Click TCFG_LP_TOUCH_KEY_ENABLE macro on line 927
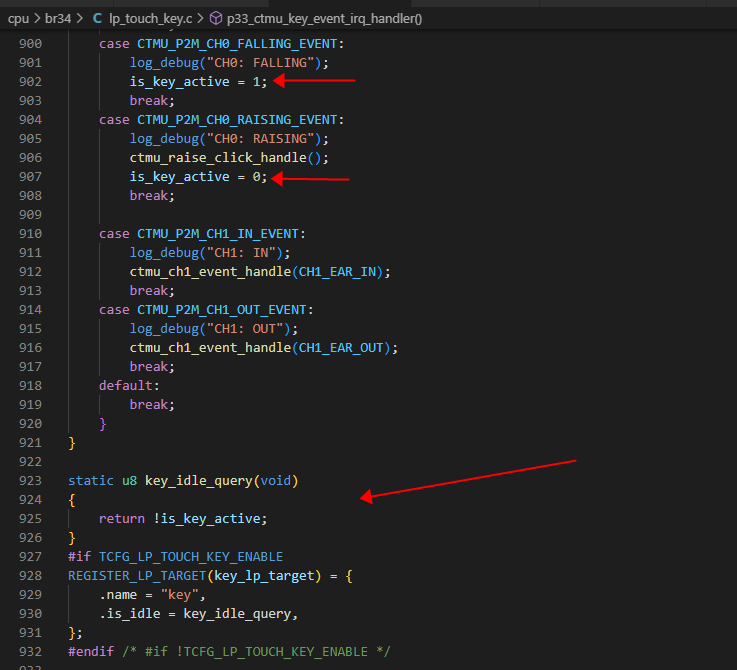Image resolution: width=737 pixels, height=670 pixels. [x=191, y=557]
